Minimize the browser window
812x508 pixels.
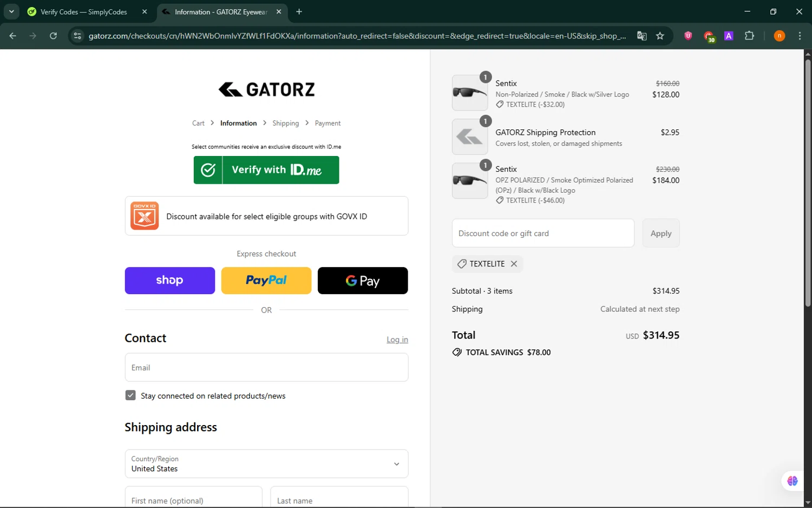tap(747, 11)
